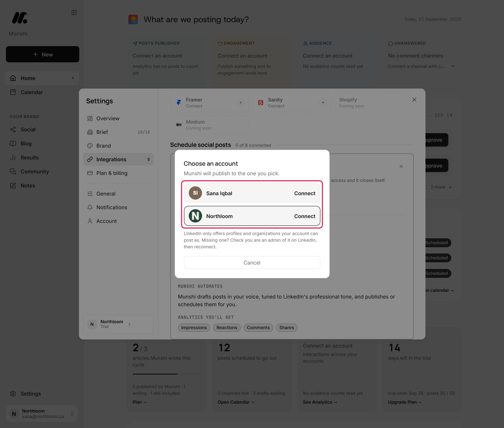Click the Impressions analytics chip
Viewport: 504px width, 428px height.
194,328
